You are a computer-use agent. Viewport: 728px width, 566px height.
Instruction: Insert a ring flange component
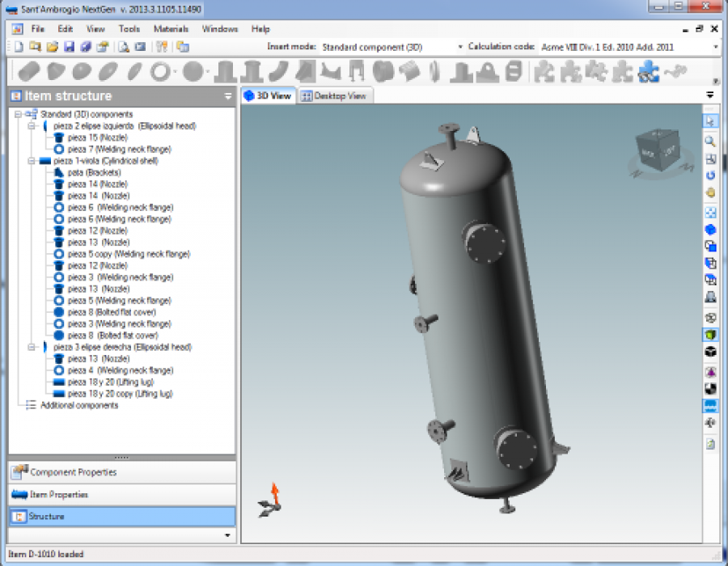coord(161,72)
